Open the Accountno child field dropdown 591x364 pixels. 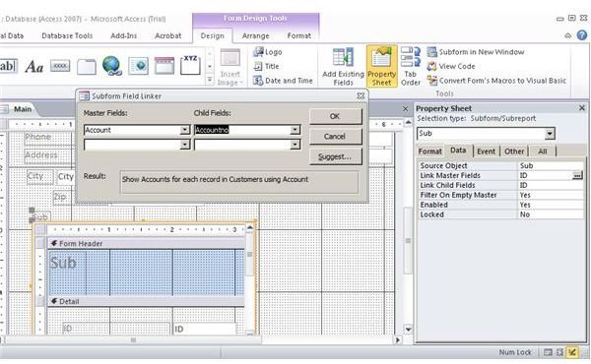(295, 130)
